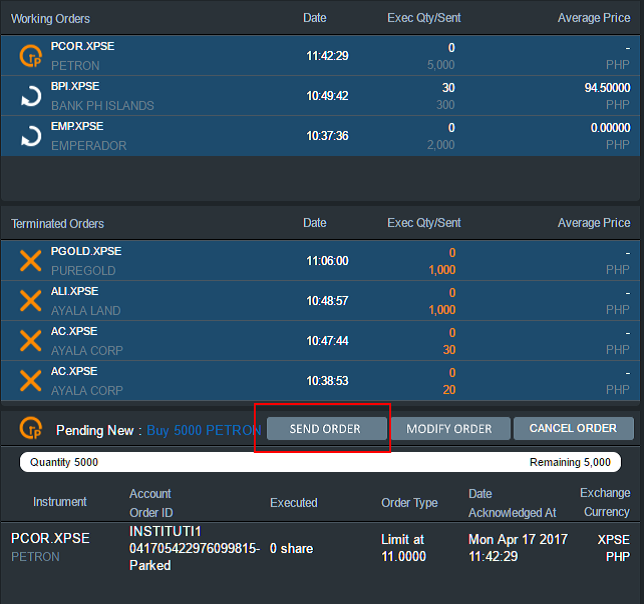644x604 pixels.
Task: Click Date column header in Terminated Orders
Action: pyautogui.click(x=315, y=223)
